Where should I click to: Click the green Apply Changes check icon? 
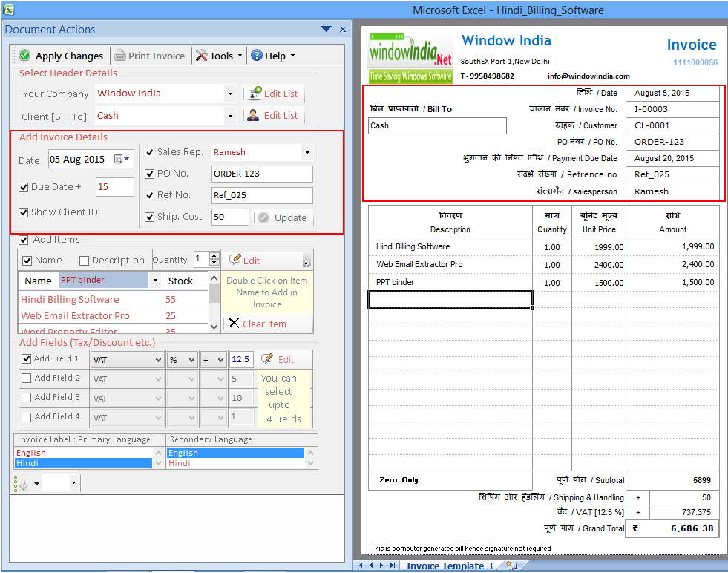[24, 55]
